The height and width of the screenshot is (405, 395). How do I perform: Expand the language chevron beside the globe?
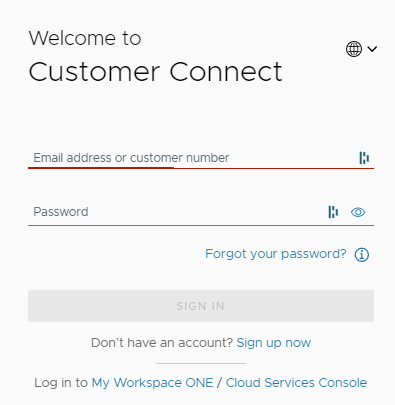tap(372, 49)
